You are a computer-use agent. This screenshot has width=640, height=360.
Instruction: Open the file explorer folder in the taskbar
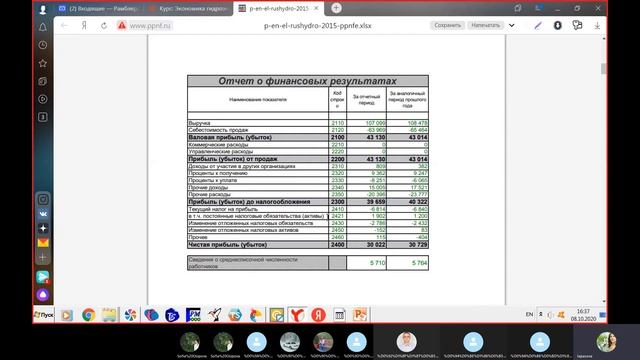(109, 315)
